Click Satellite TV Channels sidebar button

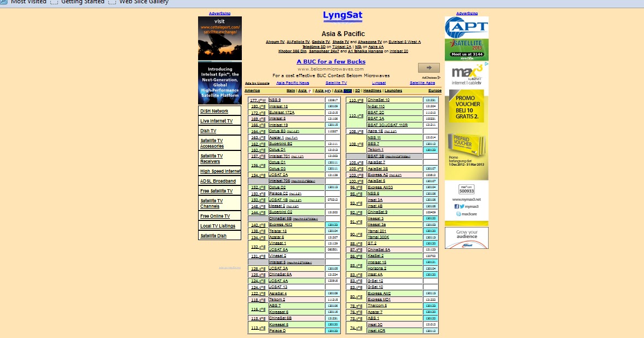tap(220, 203)
